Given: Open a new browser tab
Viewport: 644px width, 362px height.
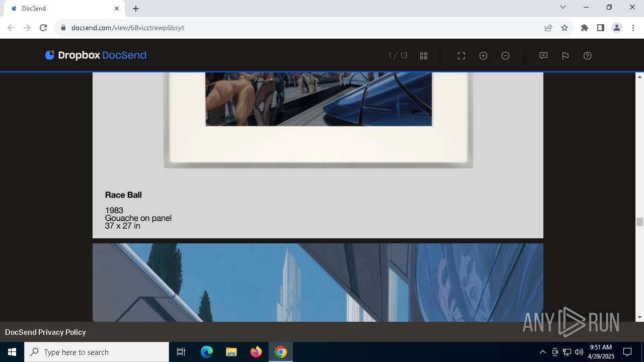Looking at the screenshot, I should coord(136,9).
